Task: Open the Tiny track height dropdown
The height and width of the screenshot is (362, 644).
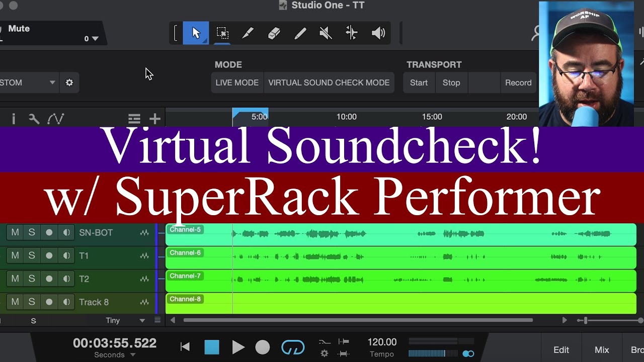Action: click(x=142, y=320)
